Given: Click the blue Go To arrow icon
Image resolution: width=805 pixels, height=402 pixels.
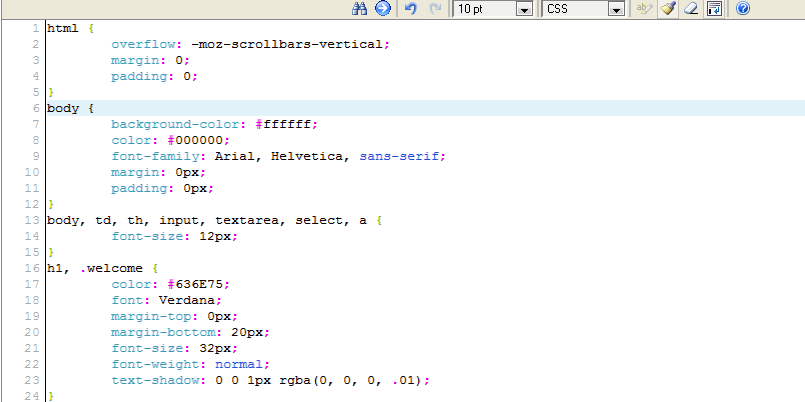Looking at the screenshot, I should (382, 9).
